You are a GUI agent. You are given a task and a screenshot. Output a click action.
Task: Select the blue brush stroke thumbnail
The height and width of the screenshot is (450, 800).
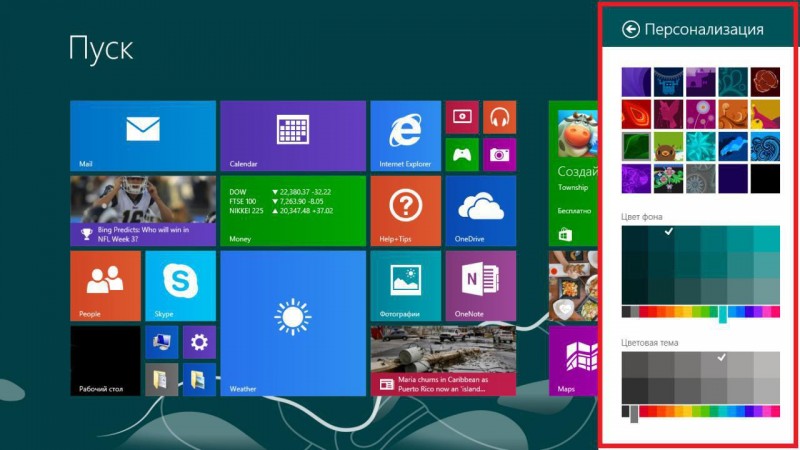[733, 146]
